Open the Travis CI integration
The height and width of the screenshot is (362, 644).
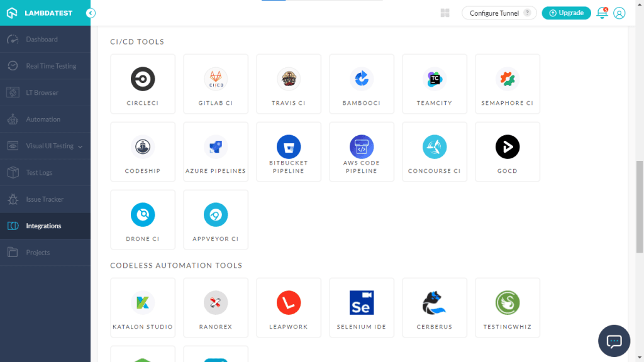pyautogui.click(x=289, y=84)
